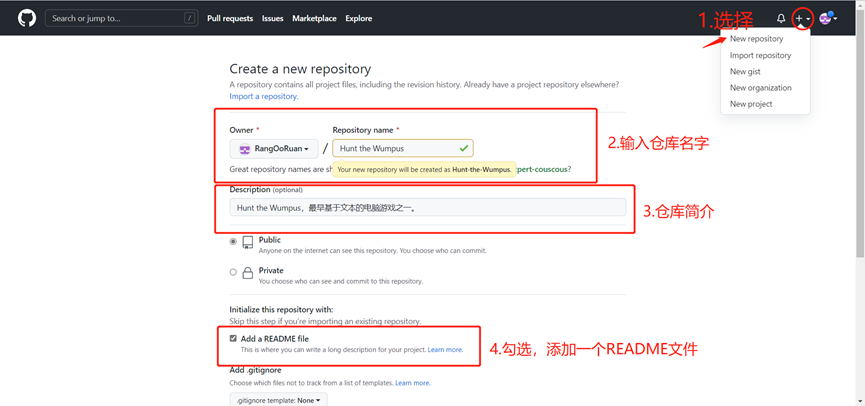The height and width of the screenshot is (406, 865).
Task: Toggle Add a README file checkbox
Action: (233, 338)
